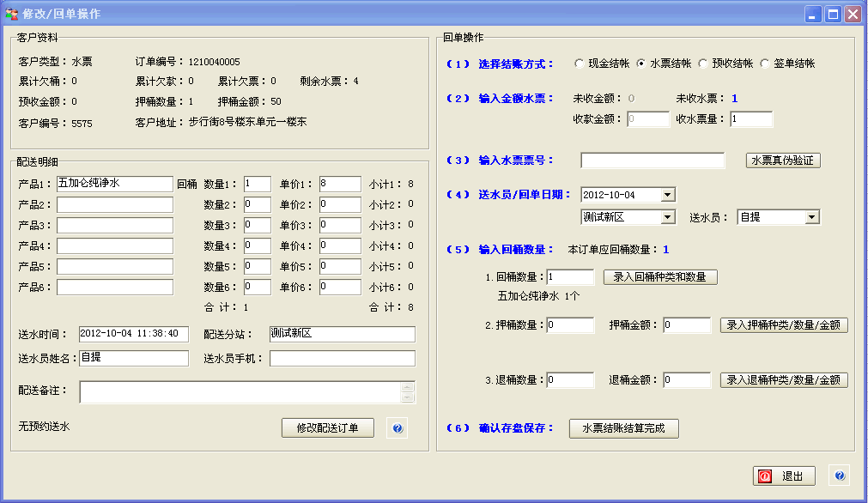Click the 退桶金额 input field

click(687, 380)
